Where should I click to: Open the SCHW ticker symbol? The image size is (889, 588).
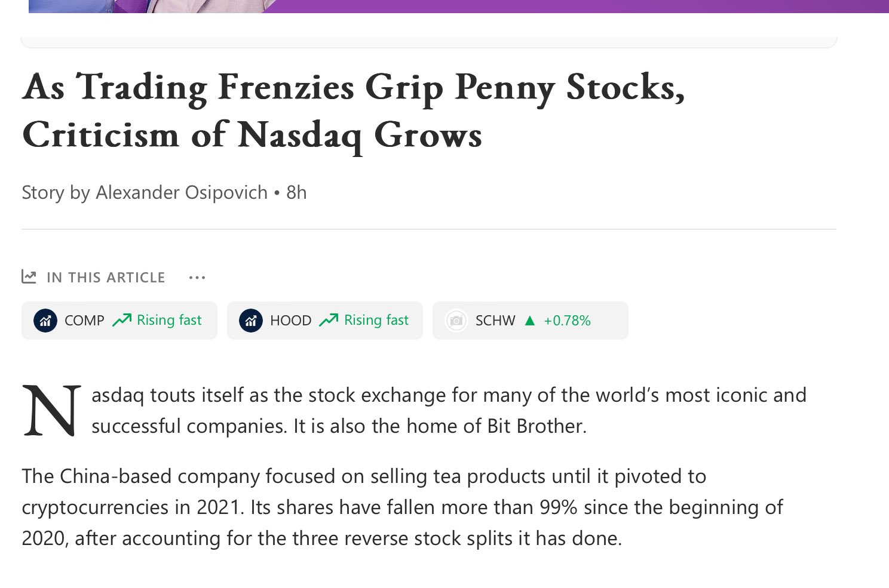495,321
